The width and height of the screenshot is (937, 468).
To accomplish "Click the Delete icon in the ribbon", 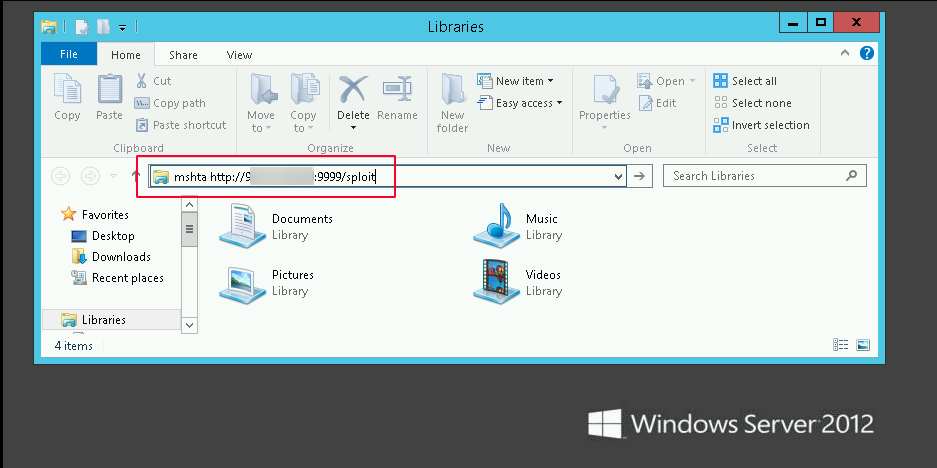I will tap(353, 91).
